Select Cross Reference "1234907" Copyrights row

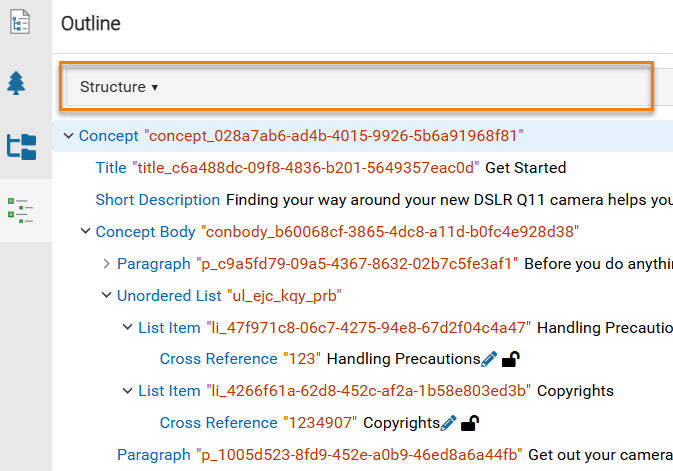pos(300,423)
